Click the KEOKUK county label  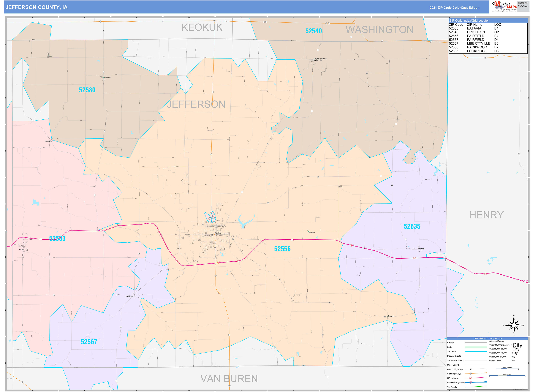pyautogui.click(x=202, y=28)
